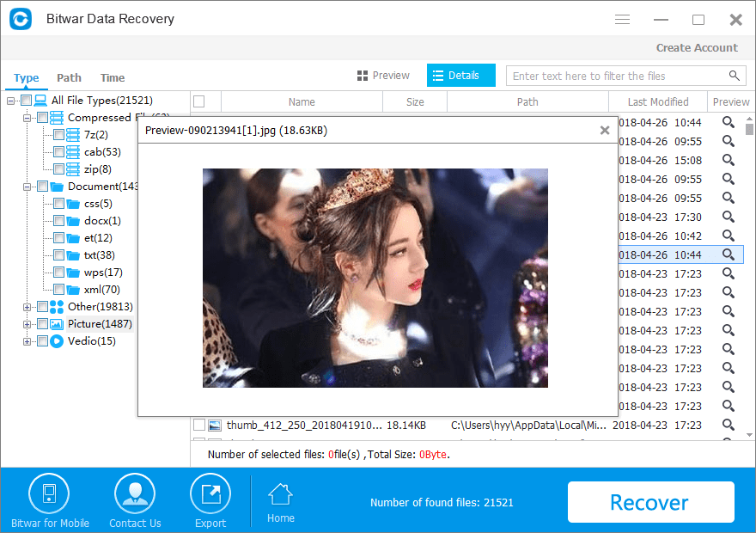The height and width of the screenshot is (533, 756).
Task: Click the previewed photo in popup
Action: click(375, 278)
